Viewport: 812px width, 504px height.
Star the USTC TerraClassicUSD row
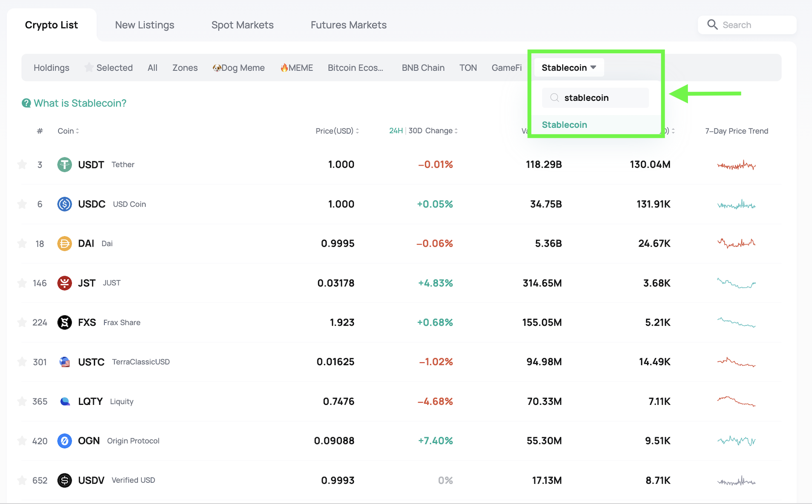point(22,362)
